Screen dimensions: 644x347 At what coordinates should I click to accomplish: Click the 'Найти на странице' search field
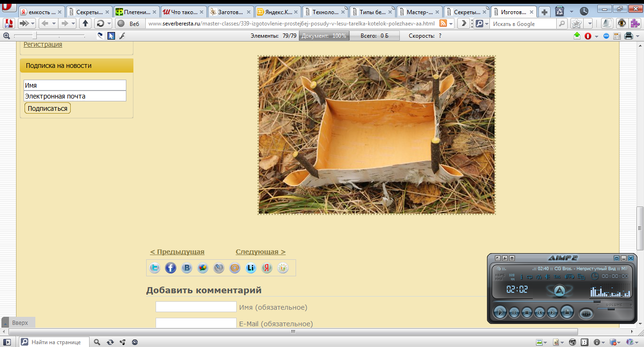coord(54,342)
